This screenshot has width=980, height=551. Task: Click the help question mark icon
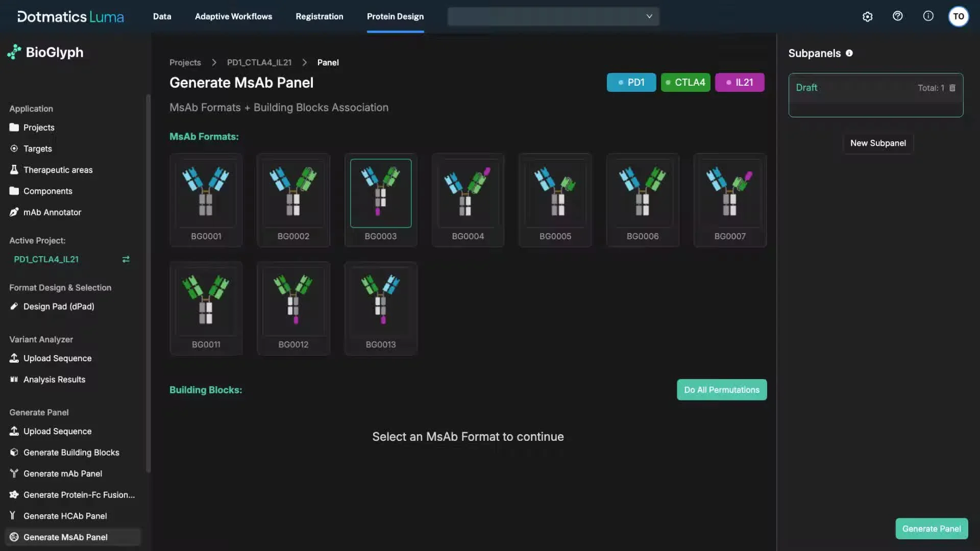[x=898, y=16]
